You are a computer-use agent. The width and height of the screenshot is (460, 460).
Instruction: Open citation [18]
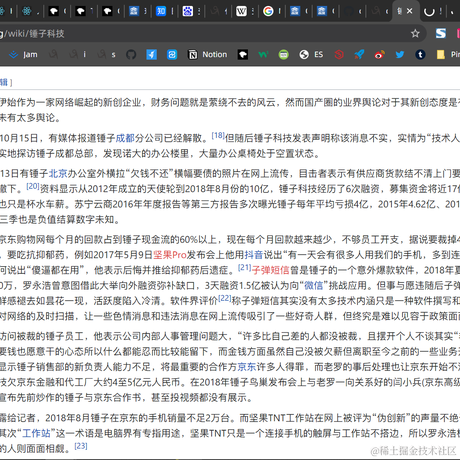[218, 135]
